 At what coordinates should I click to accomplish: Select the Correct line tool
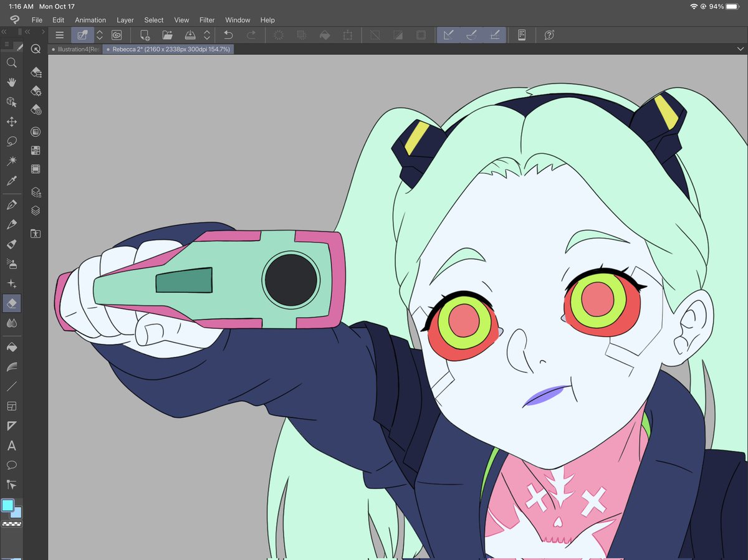tap(11, 485)
